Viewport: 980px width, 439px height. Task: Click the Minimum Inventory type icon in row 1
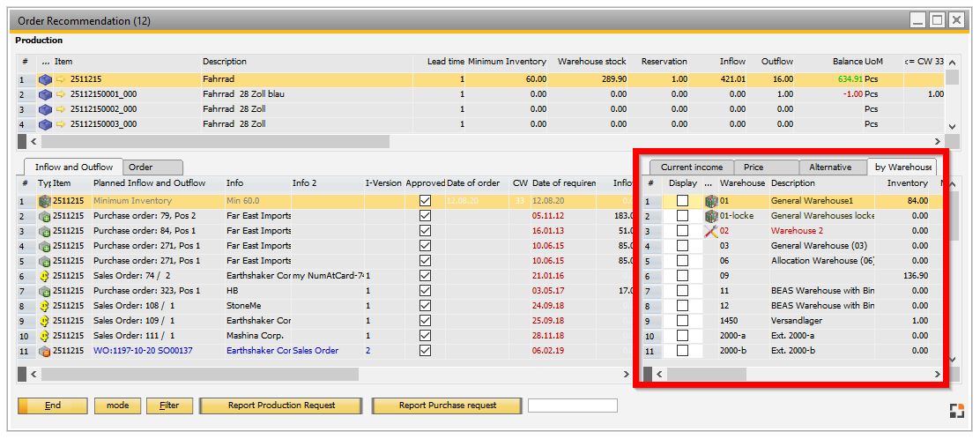tap(44, 201)
